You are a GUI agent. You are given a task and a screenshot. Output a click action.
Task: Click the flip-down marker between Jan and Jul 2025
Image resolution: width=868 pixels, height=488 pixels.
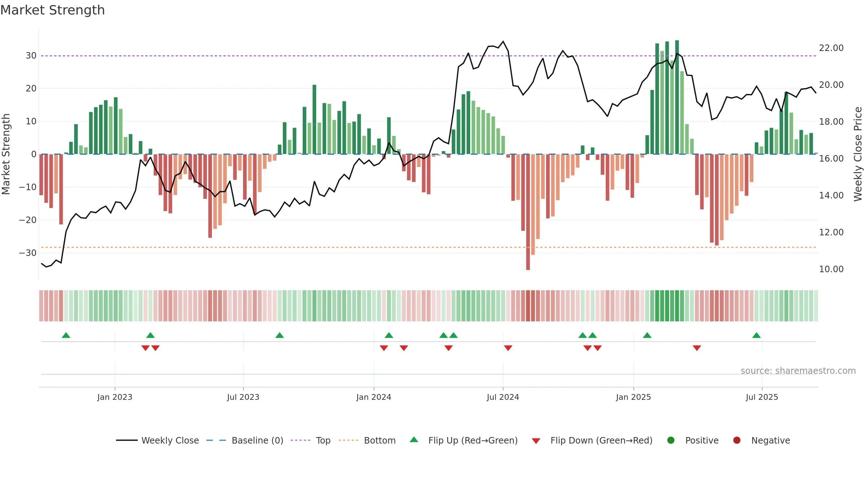697,348
